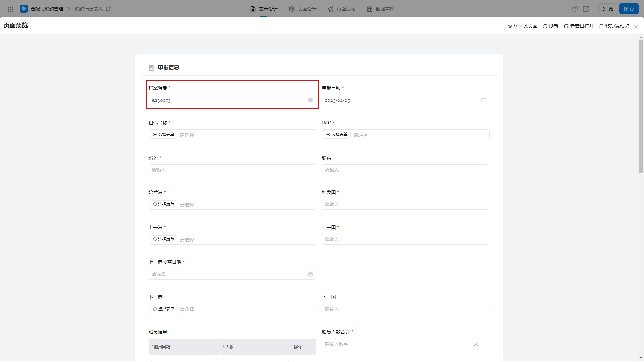Click the open-in-new-window icon beside 预览
644x362 pixels.
pyautogui.click(x=586, y=9)
